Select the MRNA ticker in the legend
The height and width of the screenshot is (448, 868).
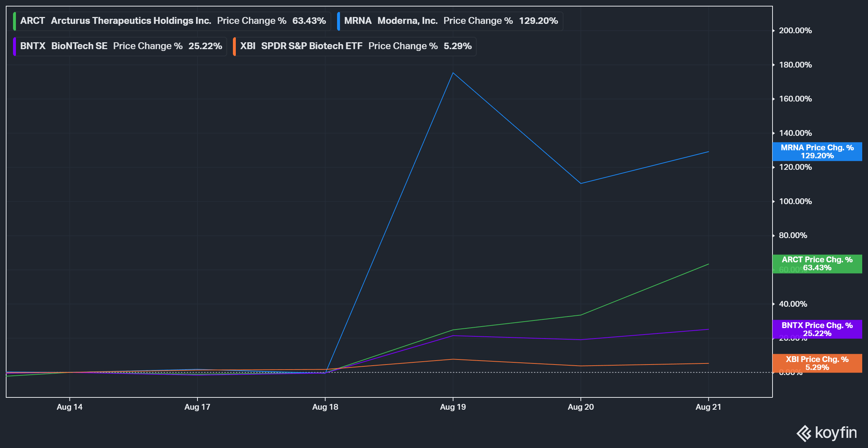click(358, 21)
